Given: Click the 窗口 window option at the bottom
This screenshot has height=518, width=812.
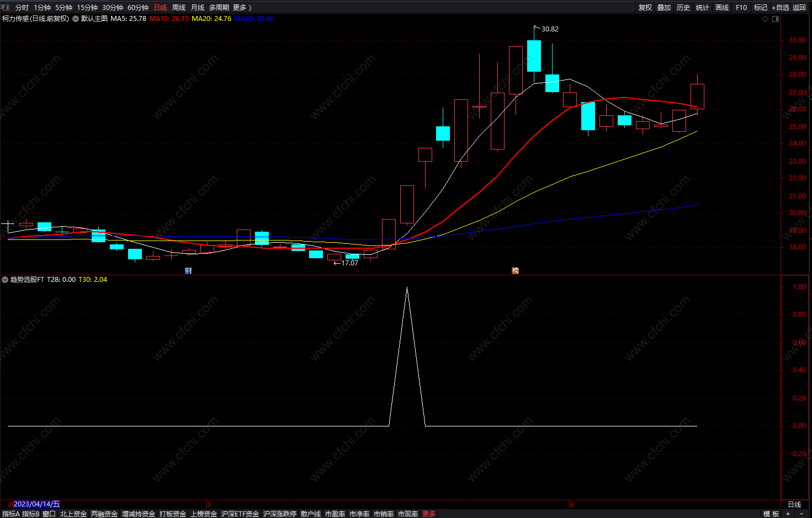Looking at the screenshot, I should (49, 514).
